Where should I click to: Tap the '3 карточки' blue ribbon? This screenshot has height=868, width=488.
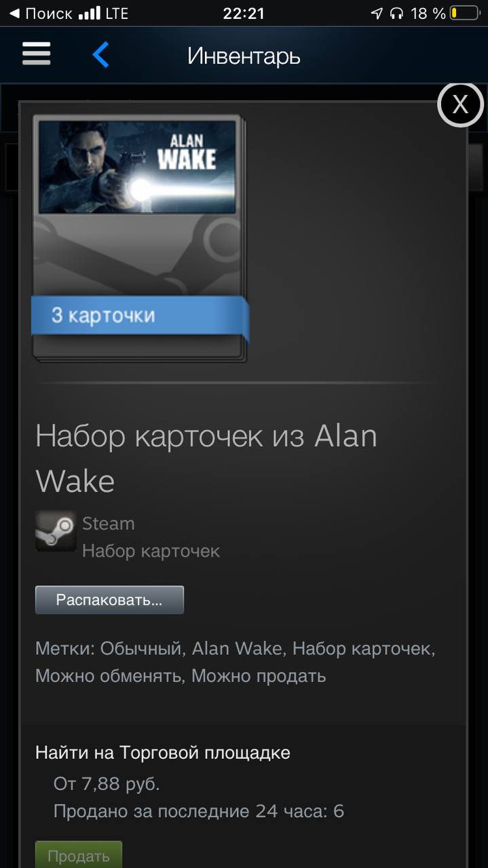tap(140, 316)
